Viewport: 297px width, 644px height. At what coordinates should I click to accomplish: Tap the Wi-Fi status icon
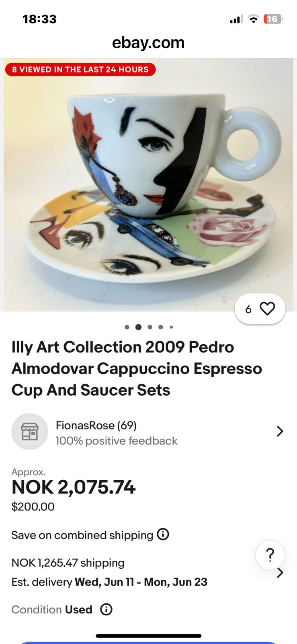pyautogui.click(x=253, y=19)
